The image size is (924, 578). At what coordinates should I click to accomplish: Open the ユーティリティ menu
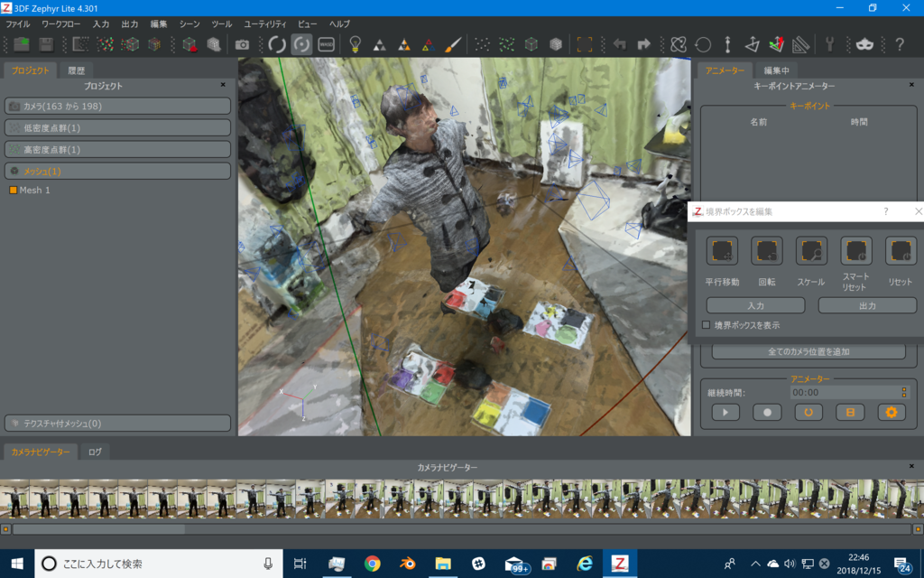tap(265, 24)
